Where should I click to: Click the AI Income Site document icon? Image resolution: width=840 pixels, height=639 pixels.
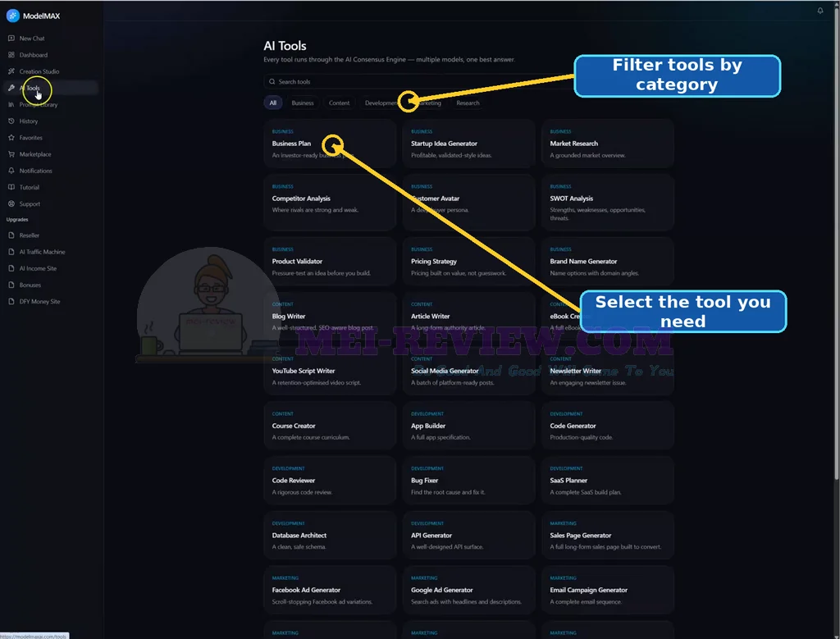pos(11,268)
